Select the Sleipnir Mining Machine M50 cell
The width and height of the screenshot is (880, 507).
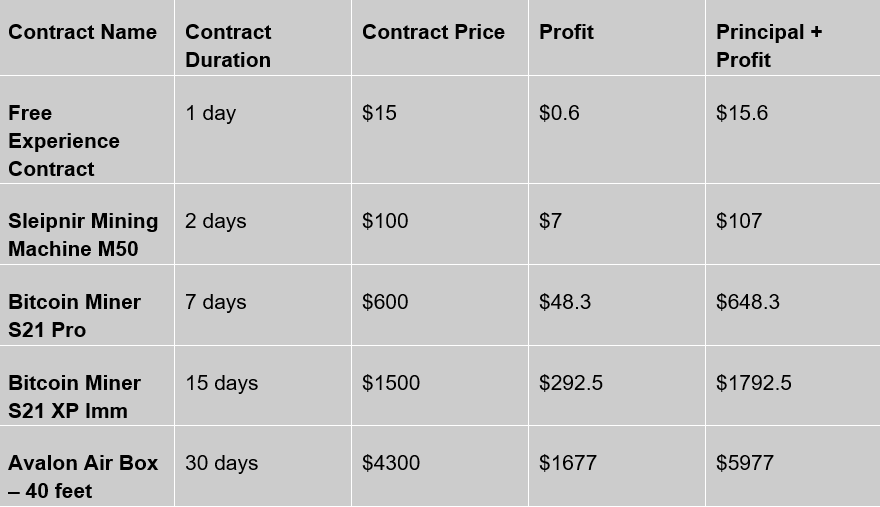(x=83, y=235)
